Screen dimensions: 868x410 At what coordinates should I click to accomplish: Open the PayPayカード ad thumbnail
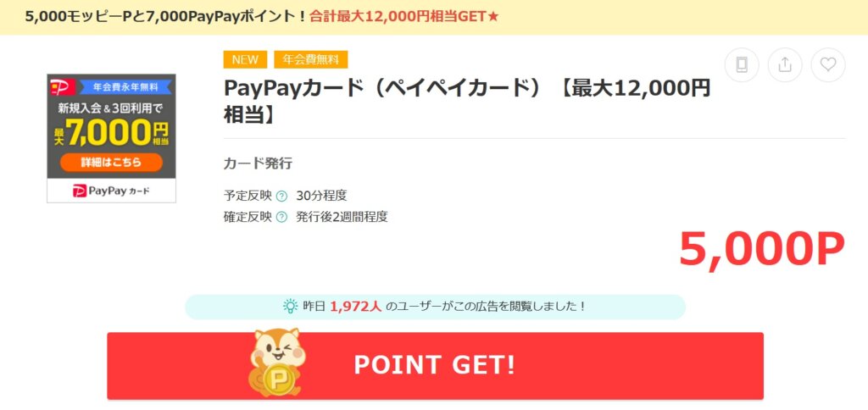pyautogui.click(x=111, y=138)
